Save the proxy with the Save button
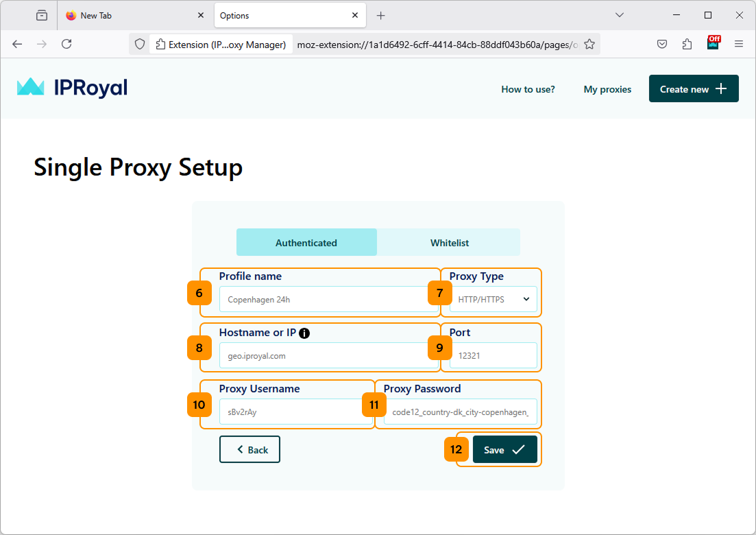 coord(505,450)
